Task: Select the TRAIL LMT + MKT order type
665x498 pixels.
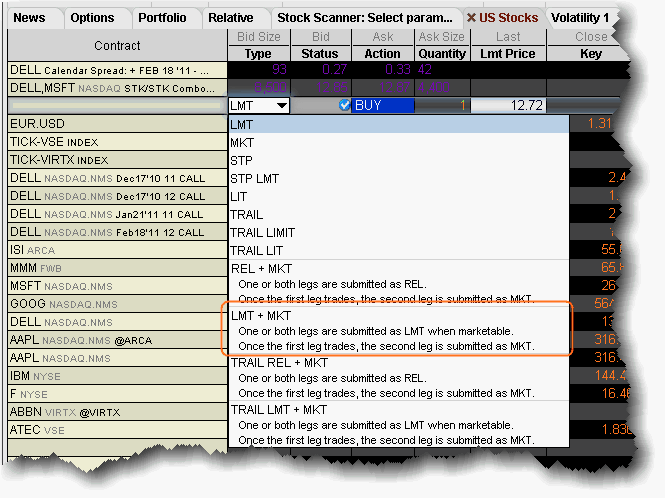Action: point(399,424)
